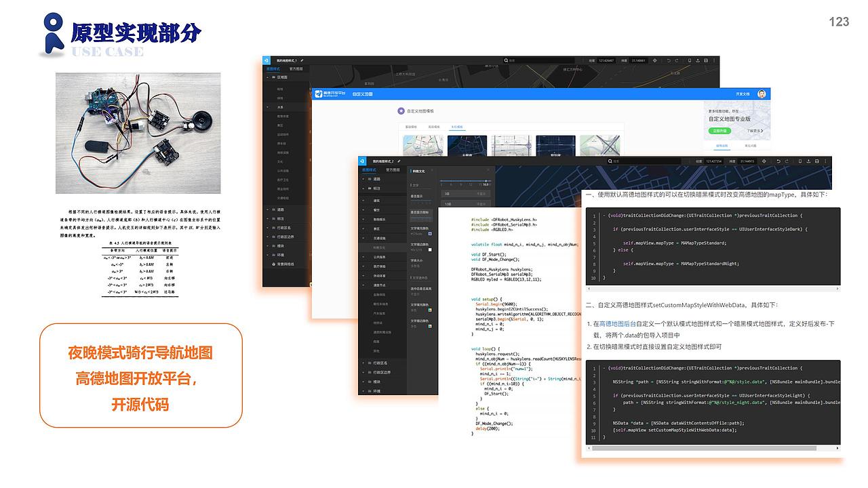
Task: Click locate crosshair icon in first editor toolbar
Action: pyautogui.click(x=655, y=60)
